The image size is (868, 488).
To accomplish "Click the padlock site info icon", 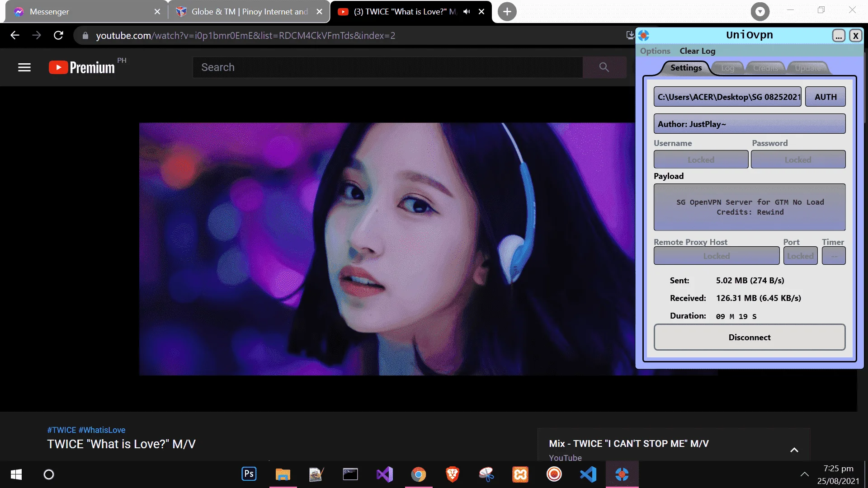I will pyautogui.click(x=85, y=35).
